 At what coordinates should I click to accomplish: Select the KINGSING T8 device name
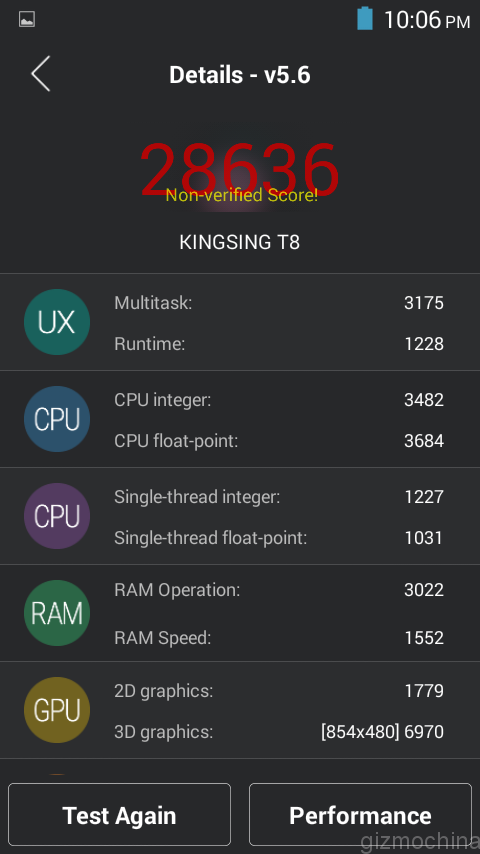pos(240,242)
